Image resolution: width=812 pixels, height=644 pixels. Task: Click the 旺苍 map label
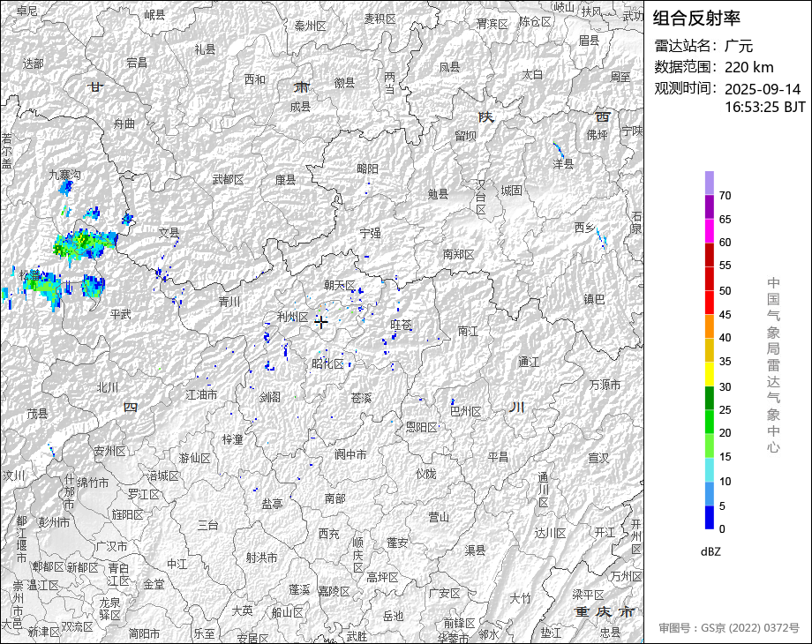[x=402, y=325]
